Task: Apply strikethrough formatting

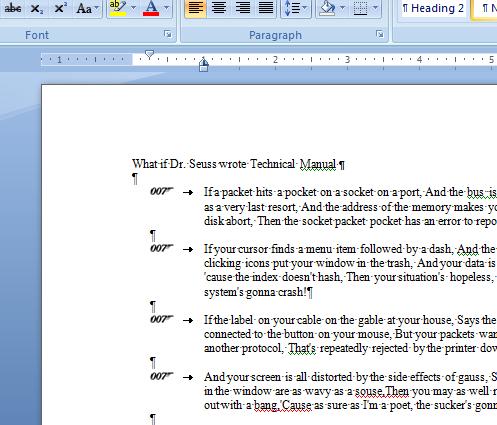Action: point(13,8)
